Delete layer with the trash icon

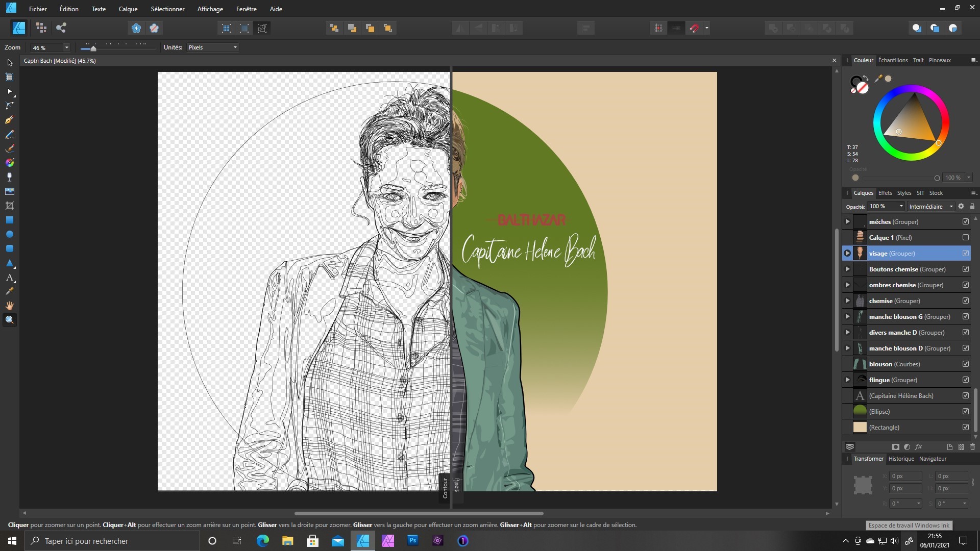coord(972,447)
